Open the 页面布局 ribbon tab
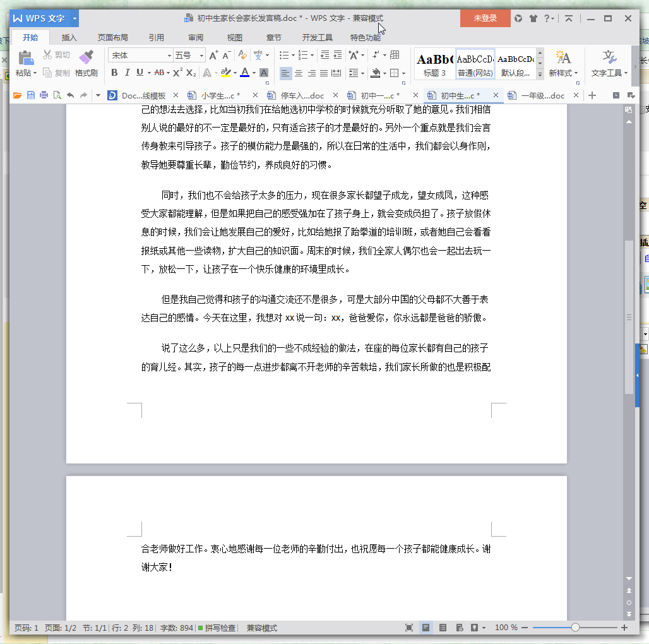649x644 pixels. click(x=112, y=38)
